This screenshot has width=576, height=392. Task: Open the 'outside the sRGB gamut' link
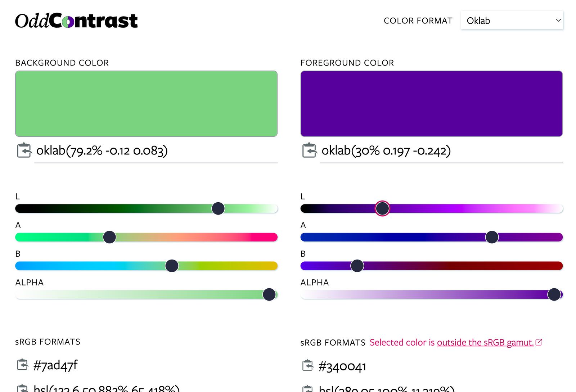point(485,342)
